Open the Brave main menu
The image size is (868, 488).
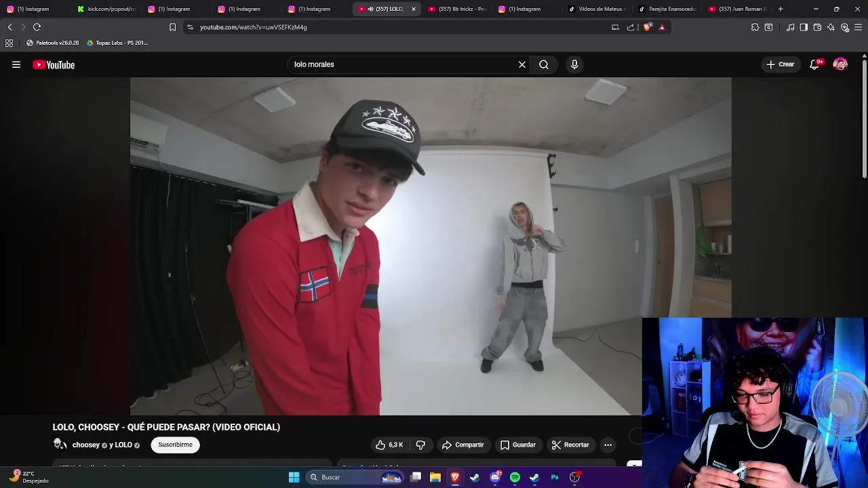tap(859, 27)
